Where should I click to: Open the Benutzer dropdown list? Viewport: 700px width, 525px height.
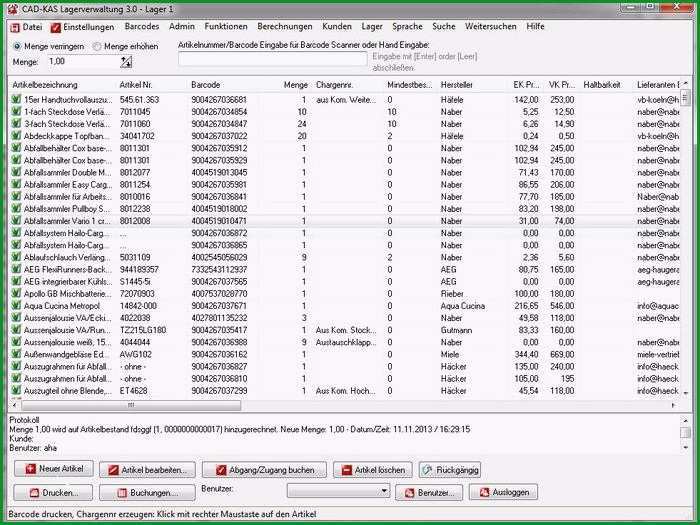[383, 491]
